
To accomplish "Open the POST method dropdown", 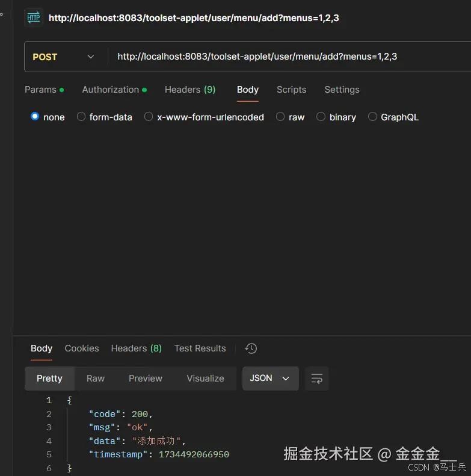I will (64, 57).
